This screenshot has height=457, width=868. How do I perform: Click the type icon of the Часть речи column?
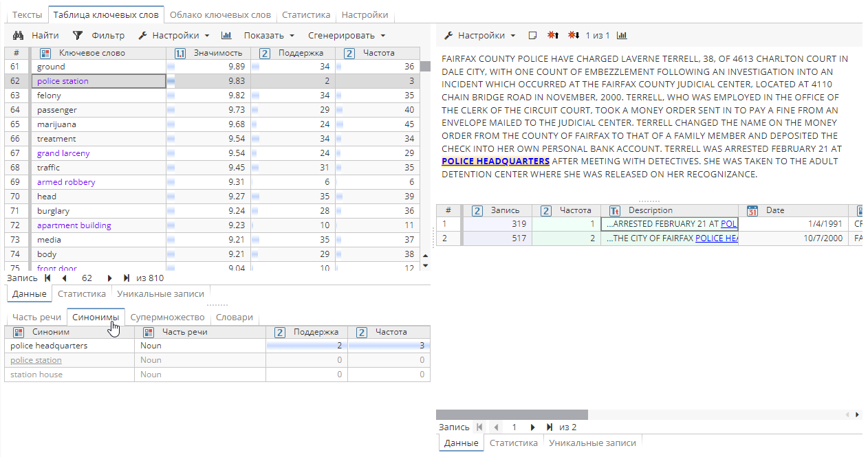(x=148, y=332)
